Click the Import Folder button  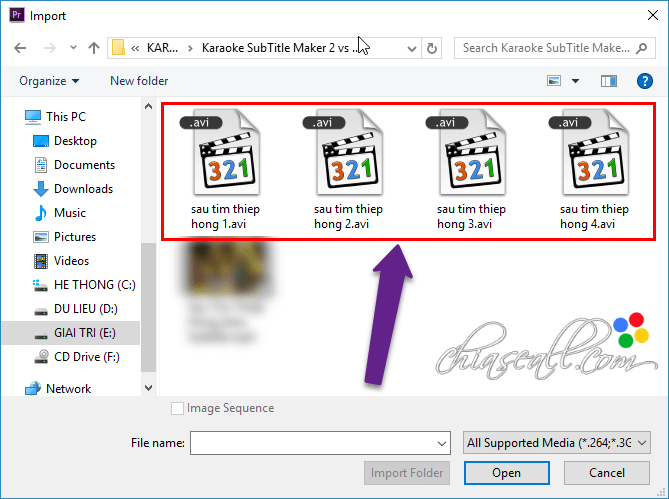[407, 473]
